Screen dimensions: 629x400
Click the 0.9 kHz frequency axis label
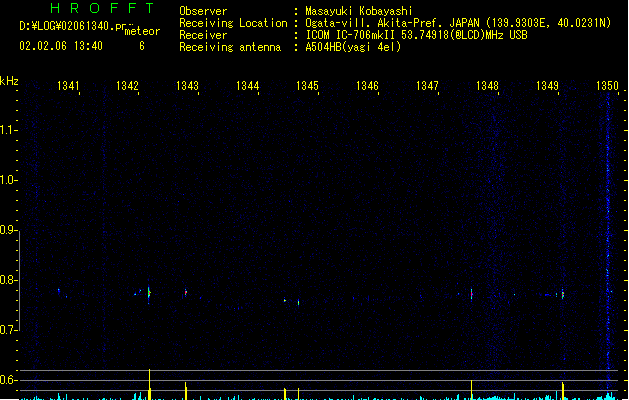[x=7, y=230]
